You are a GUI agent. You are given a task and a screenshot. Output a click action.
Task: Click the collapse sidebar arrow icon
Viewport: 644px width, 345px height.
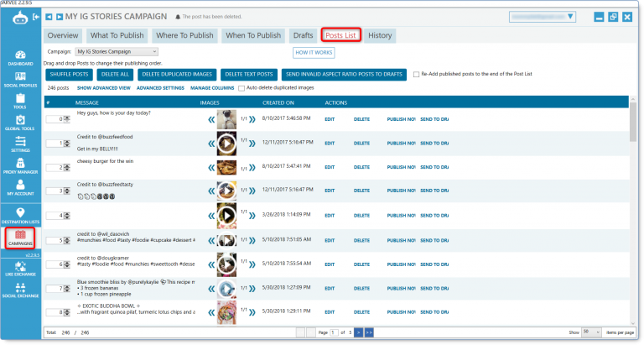point(36,17)
